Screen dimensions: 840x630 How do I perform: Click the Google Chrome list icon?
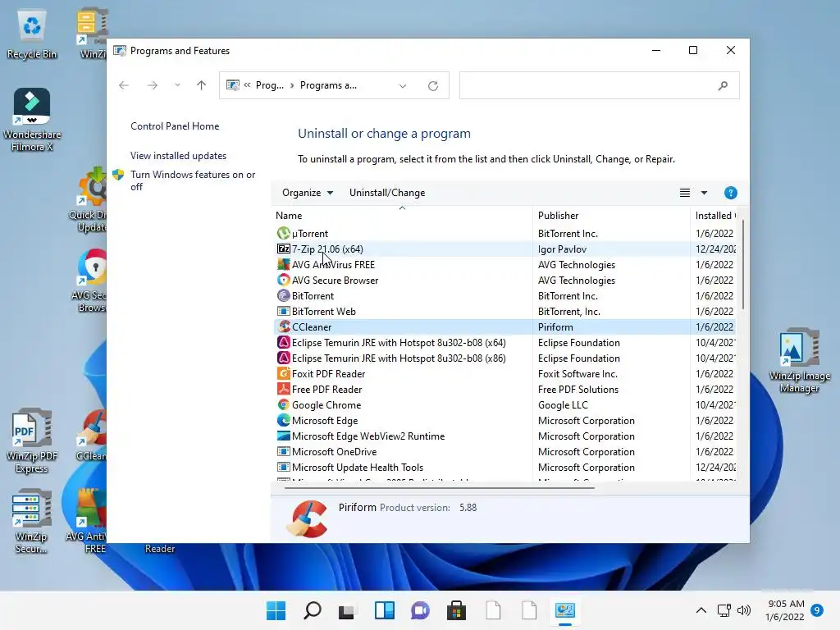coord(283,405)
